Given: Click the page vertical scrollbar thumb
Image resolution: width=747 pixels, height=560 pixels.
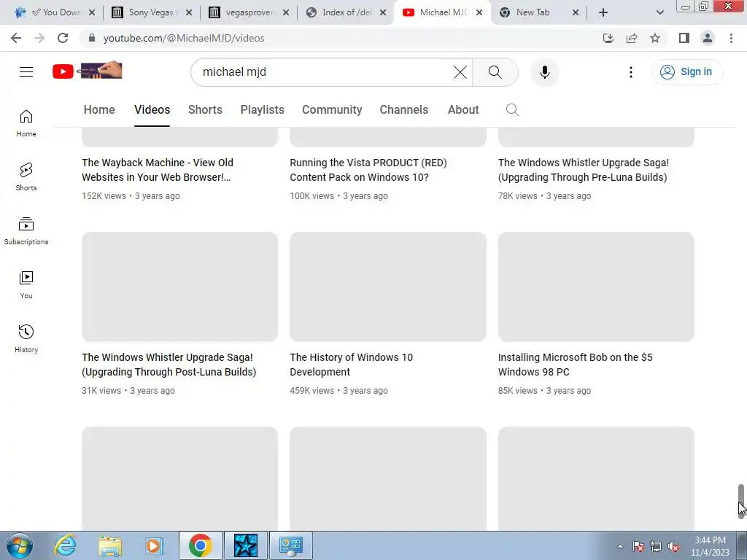Looking at the screenshot, I should click(741, 501).
